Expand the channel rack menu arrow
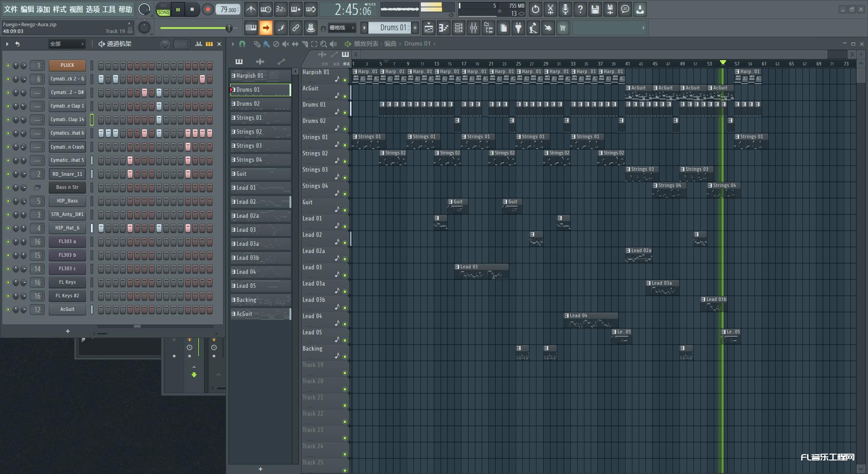This screenshot has width=868, height=474. coord(7,44)
